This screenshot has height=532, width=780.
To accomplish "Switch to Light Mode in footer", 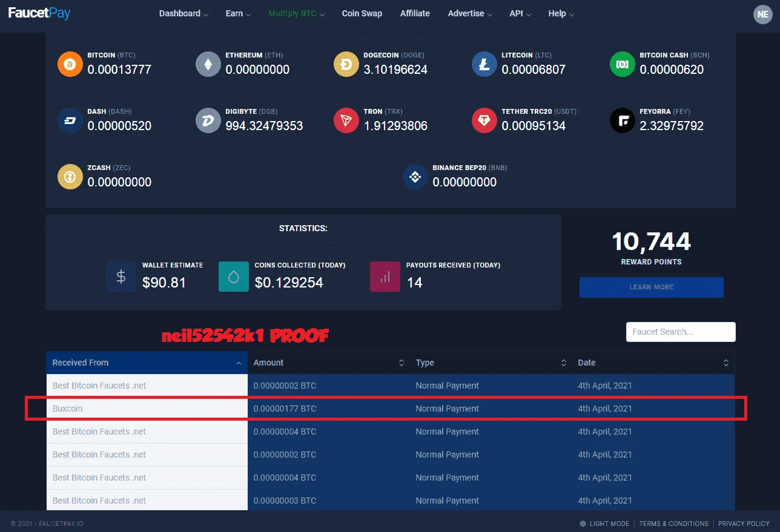I will [x=604, y=524].
